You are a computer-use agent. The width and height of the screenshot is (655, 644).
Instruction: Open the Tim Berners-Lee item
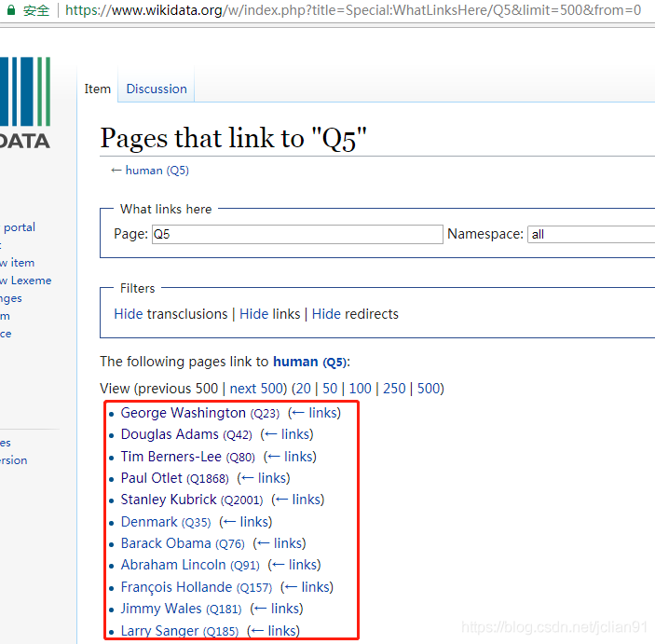tap(171, 457)
